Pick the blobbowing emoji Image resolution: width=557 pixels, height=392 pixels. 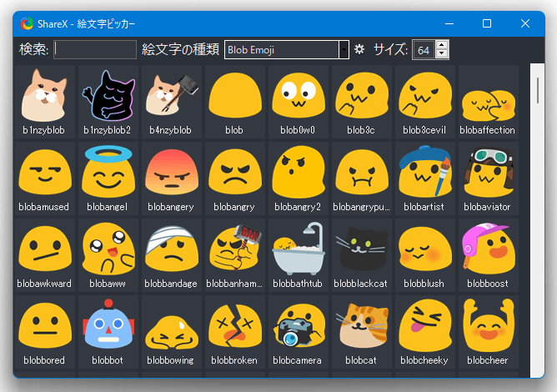tap(172, 332)
